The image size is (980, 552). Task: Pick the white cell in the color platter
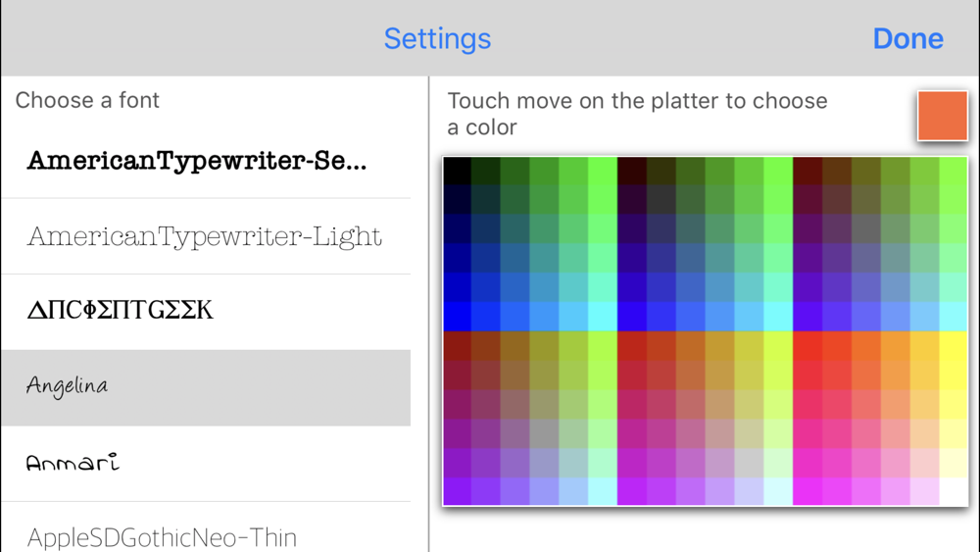pyautogui.click(x=954, y=491)
